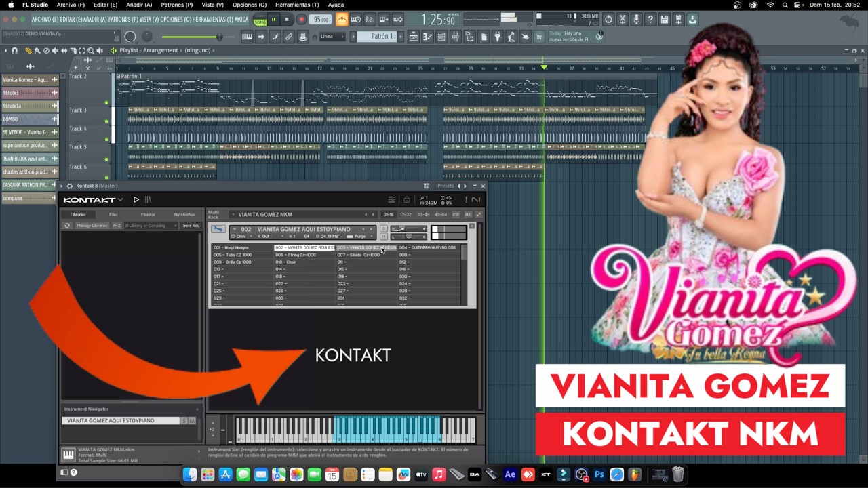This screenshot has height=488, width=868.
Task: Adjust the Kontakt instrument volume slider
Action: pyautogui.click(x=409, y=229)
